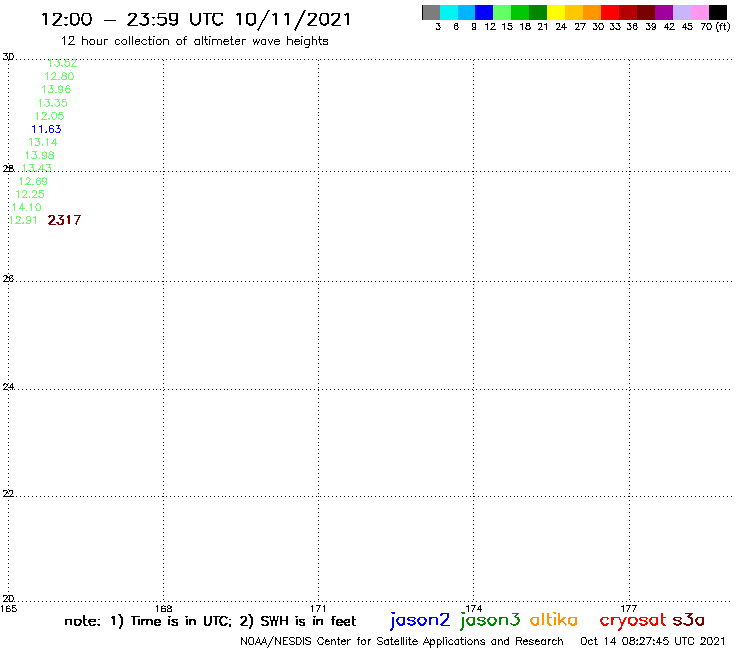
Task: Click the wave height value 14.10
Action: coord(26,207)
